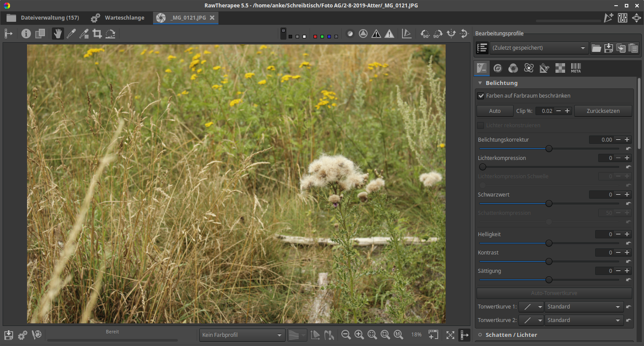This screenshot has width=644, height=346.
Task: Switch to the Dateiverwaltung (157) tab
Action: pyautogui.click(x=43, y=18)
